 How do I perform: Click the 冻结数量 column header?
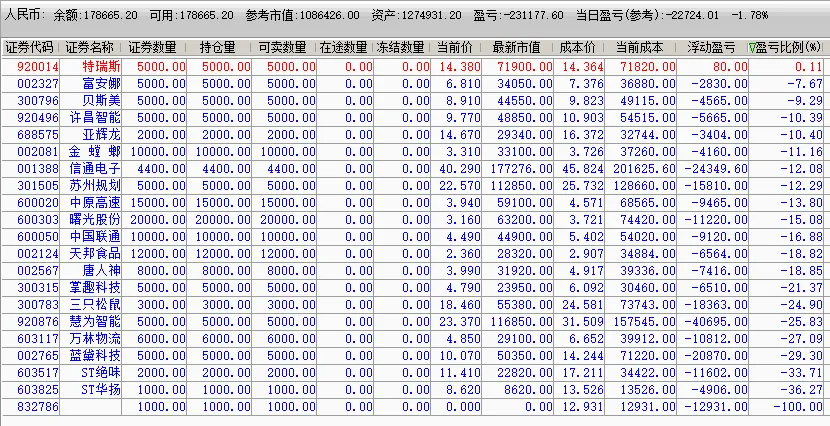[x=401, y=48]
